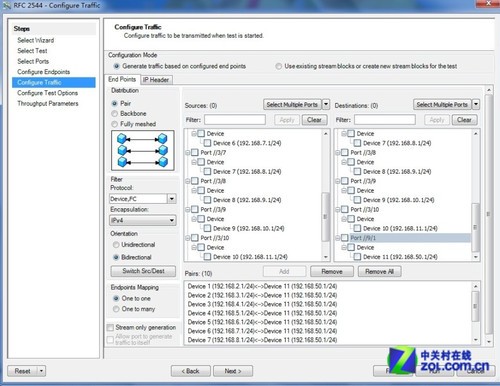Viewport: 500px width, 386px height.
Task: Set orientation to Unidirectional
Action: [116, 245]
